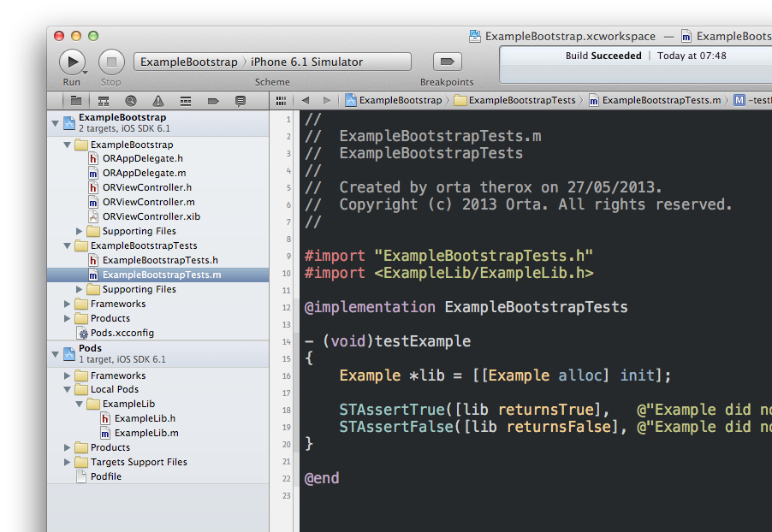Select ORViewController.xib file

tap(157, 216)
